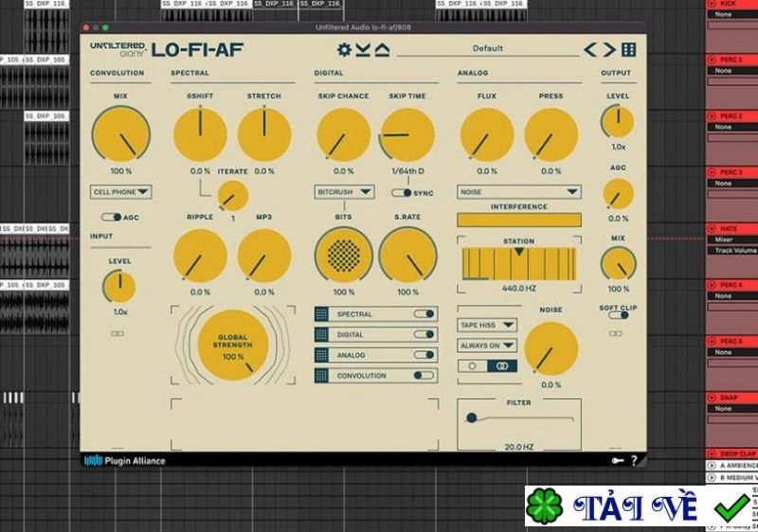
Task: Click the ITERATE small knob
Action: (x=232, y=196)
